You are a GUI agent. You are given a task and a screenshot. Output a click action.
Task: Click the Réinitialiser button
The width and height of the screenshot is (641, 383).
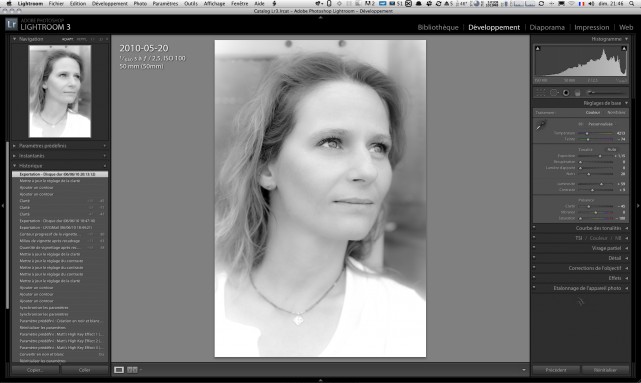coord(605,370)
